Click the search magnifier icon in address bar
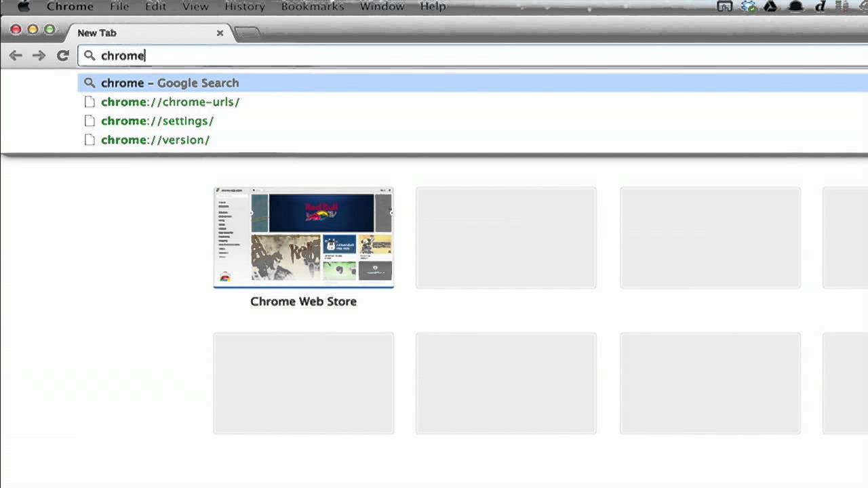This screenshot has height=488, width=868. 90,56
